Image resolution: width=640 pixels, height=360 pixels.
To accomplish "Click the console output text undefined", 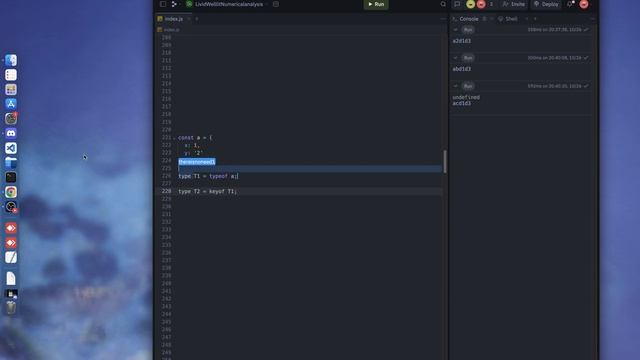I will pos(466,97).
